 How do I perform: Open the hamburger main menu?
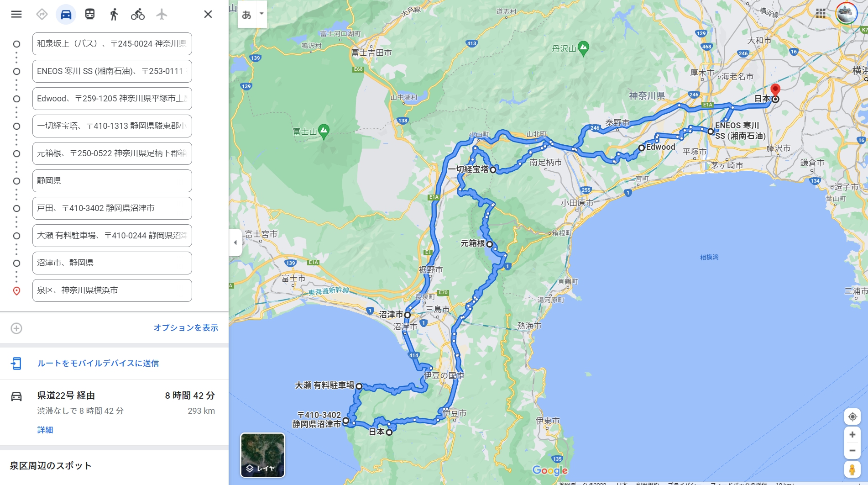[16, 14]
